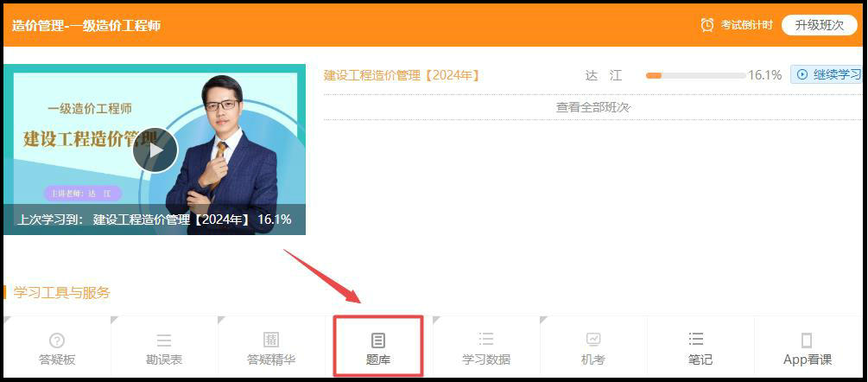
Task: Select the 题库 label in tools row
Action: (x=378, y=360)
